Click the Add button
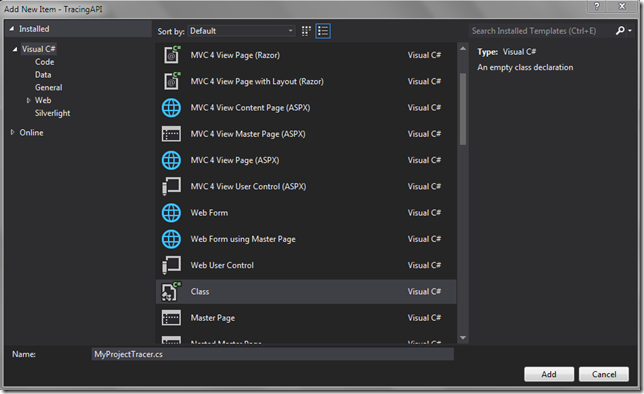Viewport: 644px width, 394px height. 549,374
